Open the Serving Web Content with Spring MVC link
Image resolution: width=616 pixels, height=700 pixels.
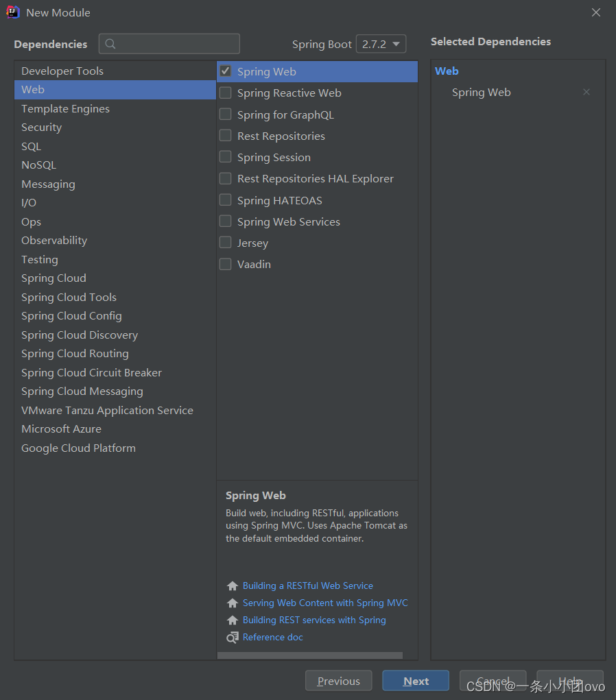(325, 603)
